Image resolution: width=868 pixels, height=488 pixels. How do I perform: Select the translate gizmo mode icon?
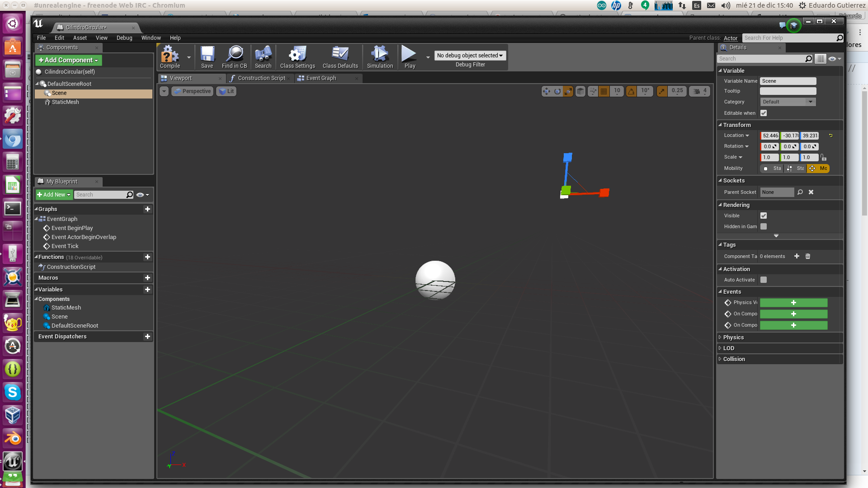click(x=547, y=91)
